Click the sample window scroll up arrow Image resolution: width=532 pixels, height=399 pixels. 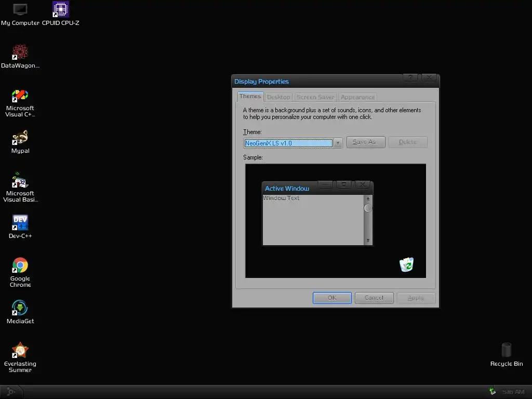point(368,199)
